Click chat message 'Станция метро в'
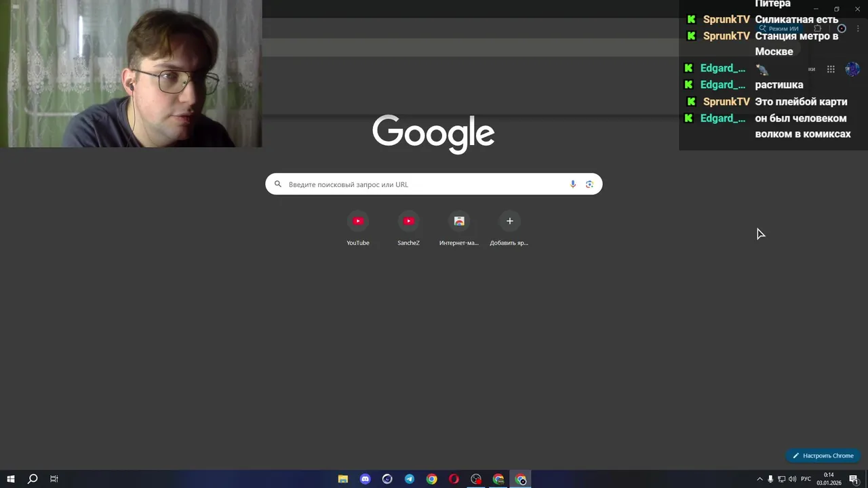Viewport: 868px width, 488px height. [x=797, y=36]
